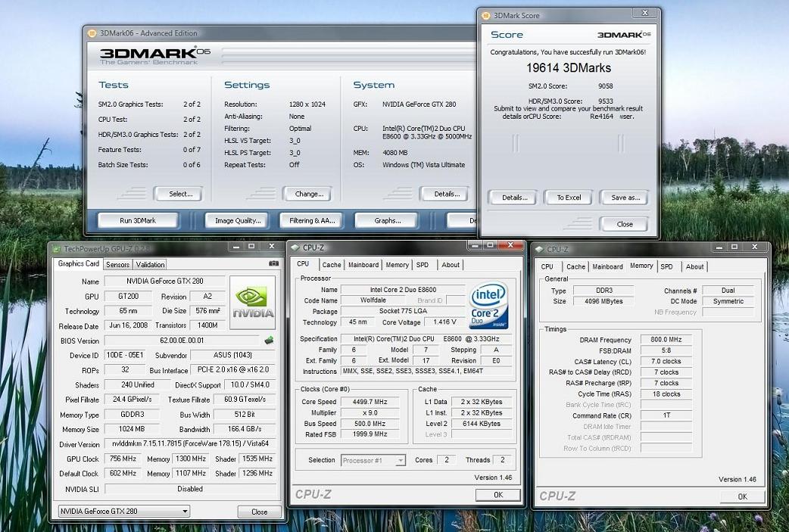This screenshot has width=789, height=532.
Task: Click the Driver Version field in GPU-Z
Action: pyautogui.click(x=190, y=444)
